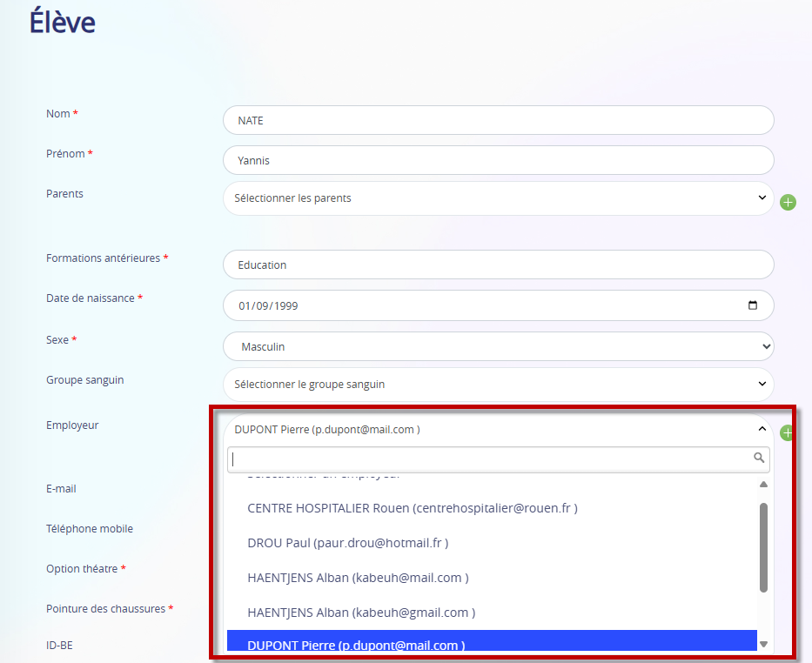Image resolution: width=812 pixels, height=663 pixels.
Task: Open the Parents selection dropdown
Action: 498,198
